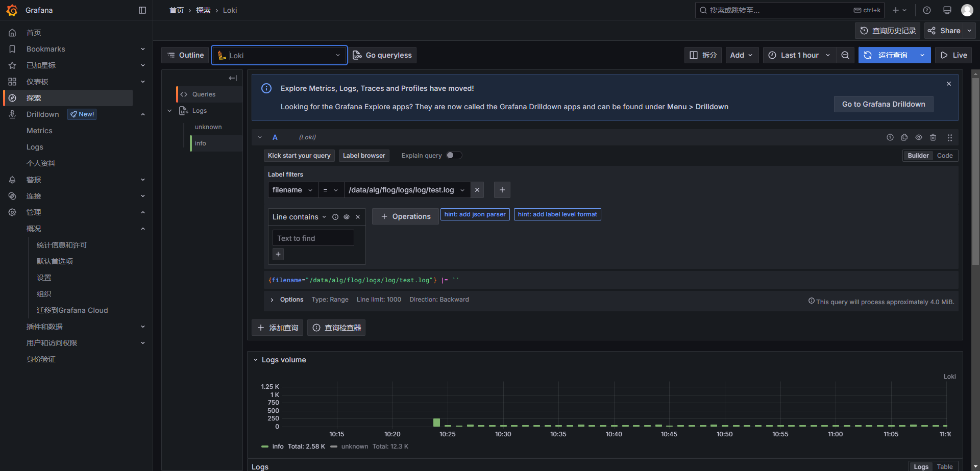Click the zoom out time range icon
980x471 pixels.
point(845,55)
